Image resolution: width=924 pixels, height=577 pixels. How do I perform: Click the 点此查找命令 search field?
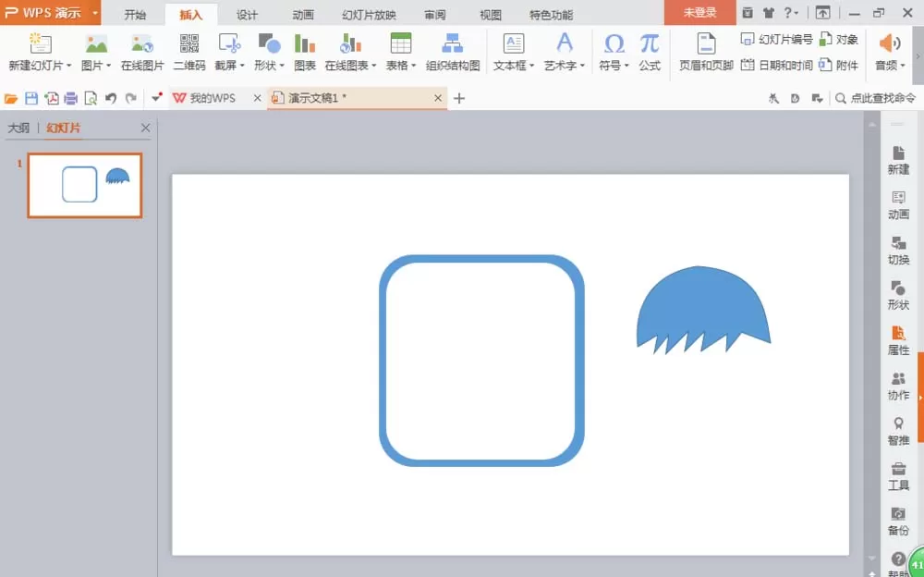click(x=876, y=99)
